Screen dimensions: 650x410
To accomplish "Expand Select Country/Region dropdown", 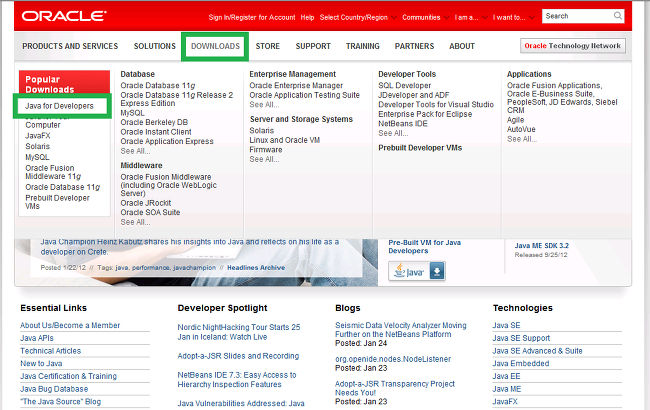I will coord(358,17).
